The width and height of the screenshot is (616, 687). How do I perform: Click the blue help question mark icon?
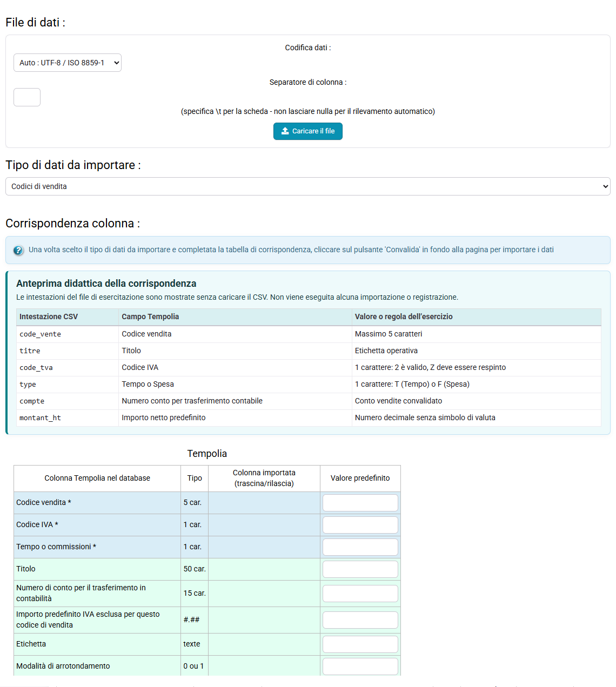[18, 250]
